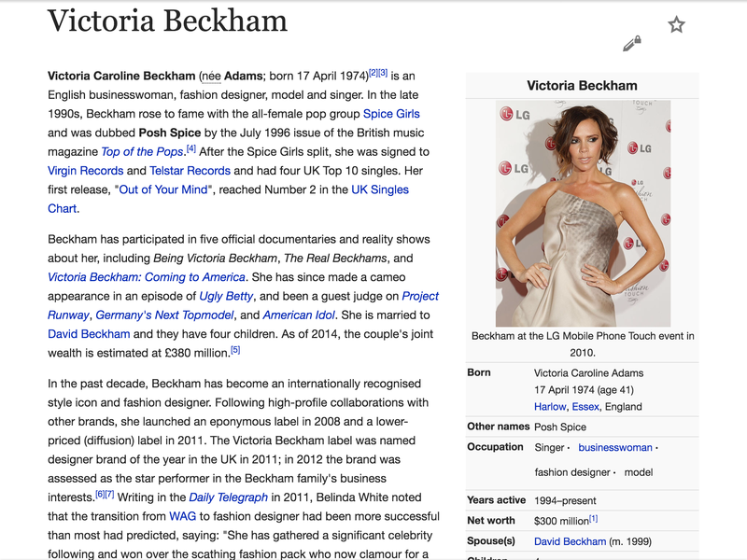Click the edit pencil lock icon
The image size is (747, 560).
coord(632,43)
